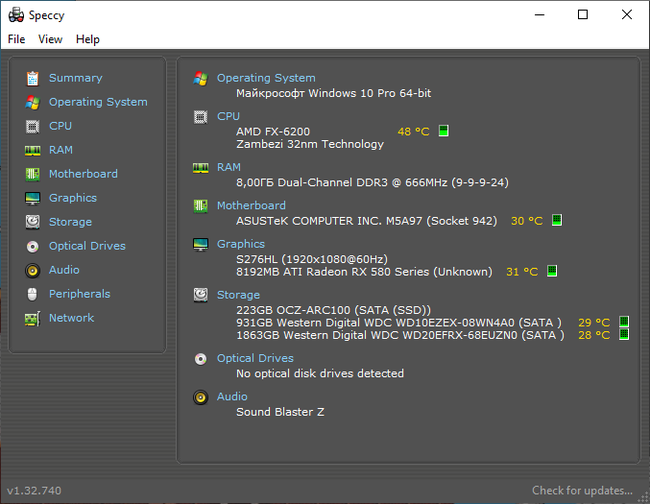Click the Optical Drives disc icon in sidebar
Viewport: 650px width, 504px height.
point(33,246)
